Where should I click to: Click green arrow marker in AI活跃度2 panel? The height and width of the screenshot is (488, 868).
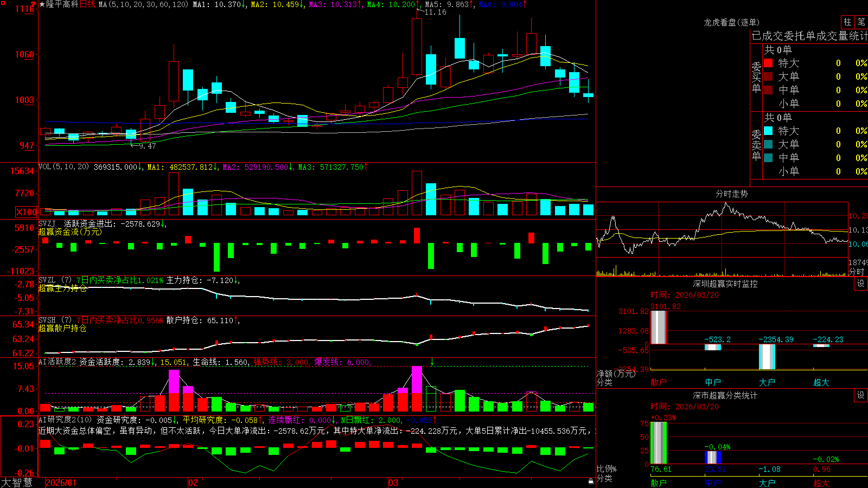point(432,362)
